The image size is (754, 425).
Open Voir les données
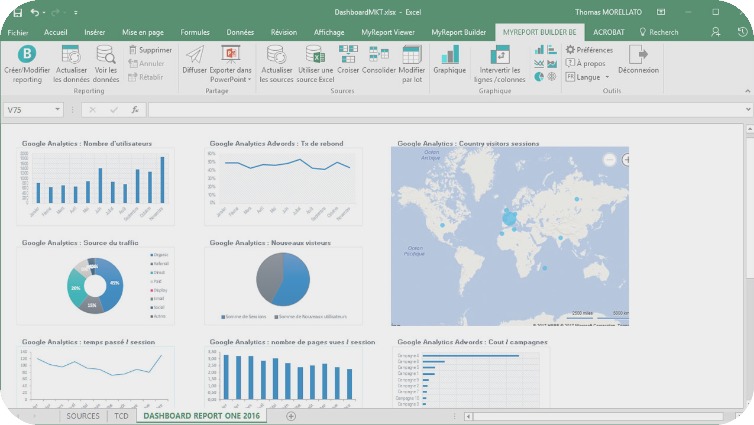[x=106, y=54]
